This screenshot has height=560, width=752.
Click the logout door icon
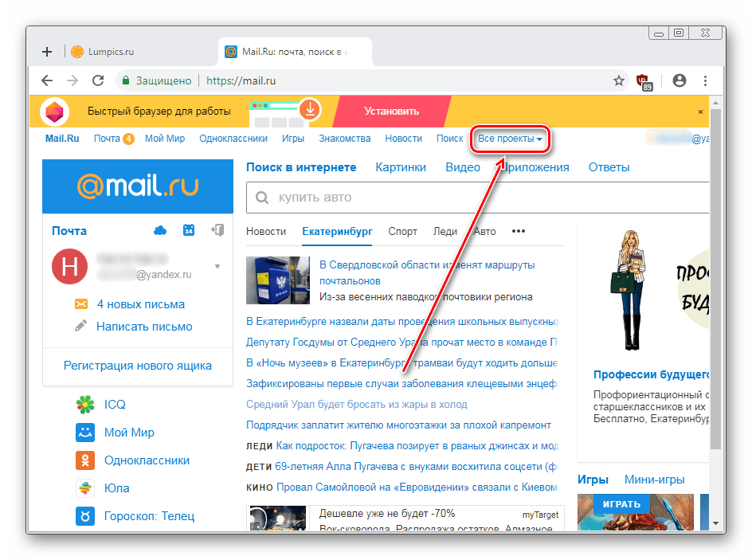pos(217,230)
